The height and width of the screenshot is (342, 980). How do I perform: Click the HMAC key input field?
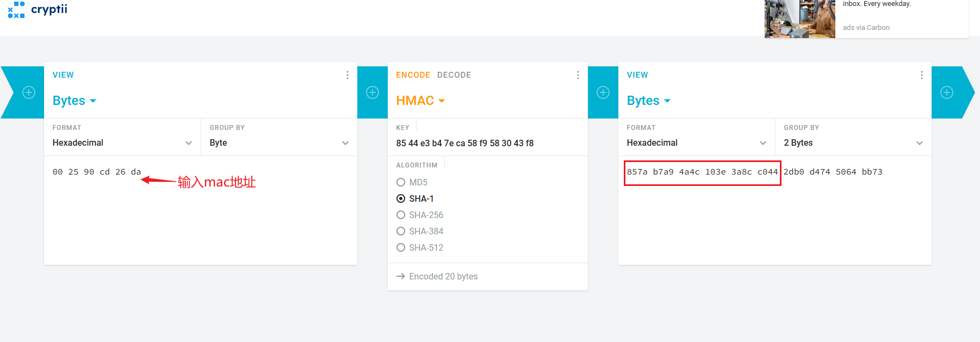(487, 143)
